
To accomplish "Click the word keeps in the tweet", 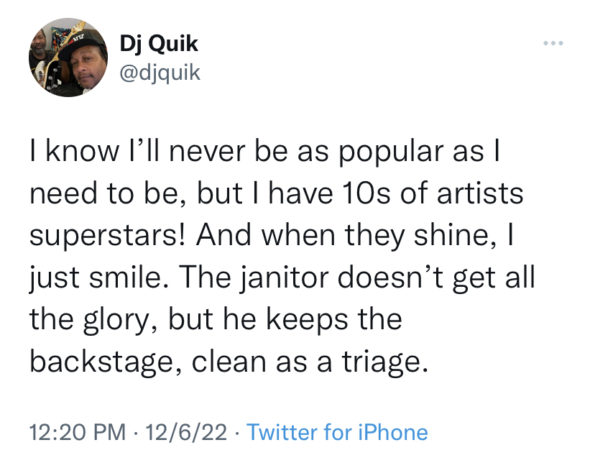I will [x=307, y=320].
